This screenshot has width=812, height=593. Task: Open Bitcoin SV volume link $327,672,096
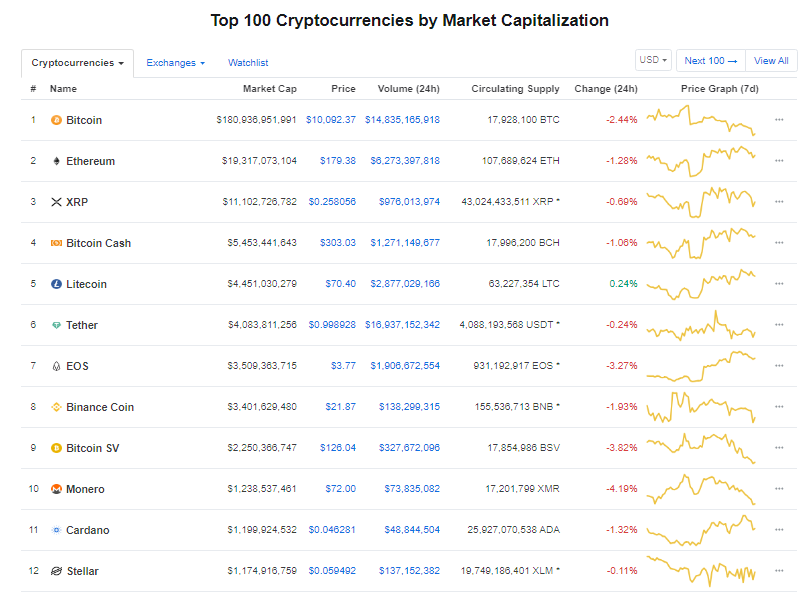[x=409, y=447]
